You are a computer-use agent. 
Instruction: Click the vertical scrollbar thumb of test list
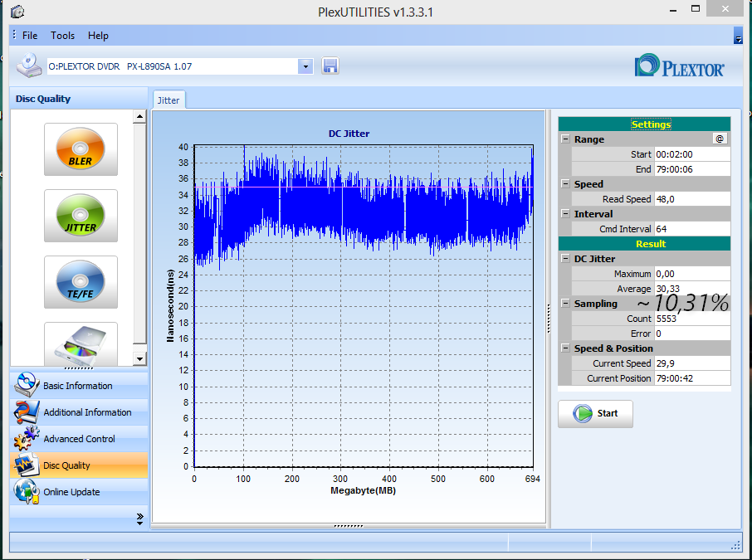(139, 233)
